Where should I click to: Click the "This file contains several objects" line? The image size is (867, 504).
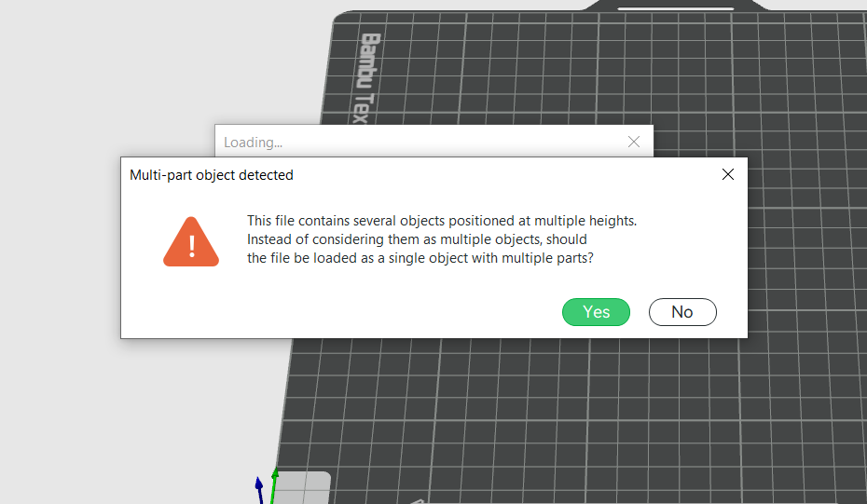pyautogui.click(x=441, y=221)
